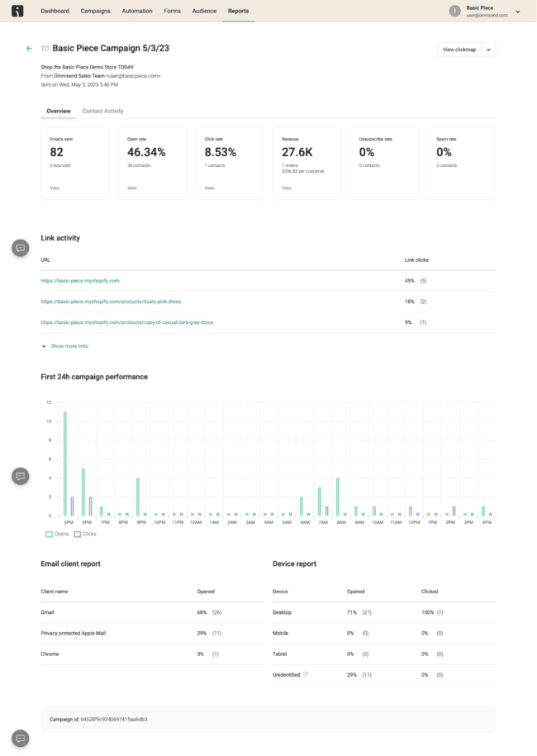Image resolution: width=537 pixels, height=756 pixels.
Task: Open chat bubble beside the Campaign id
Action: (21, 738)
